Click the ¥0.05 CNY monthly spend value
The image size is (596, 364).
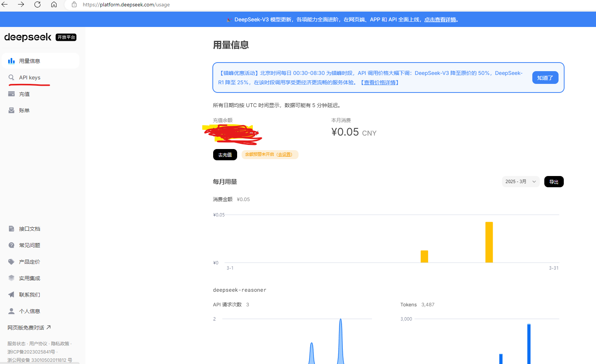pos(354,132)
